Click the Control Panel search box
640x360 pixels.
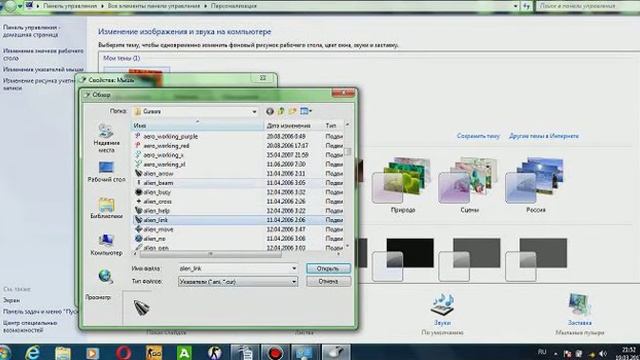point(587,6)
